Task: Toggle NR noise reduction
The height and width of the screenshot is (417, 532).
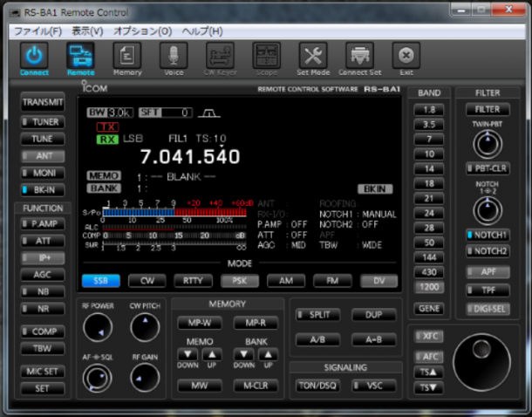Action: [43, 309]
